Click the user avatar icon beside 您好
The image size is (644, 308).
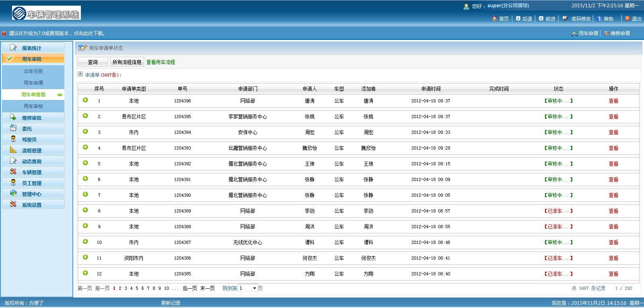466,6
